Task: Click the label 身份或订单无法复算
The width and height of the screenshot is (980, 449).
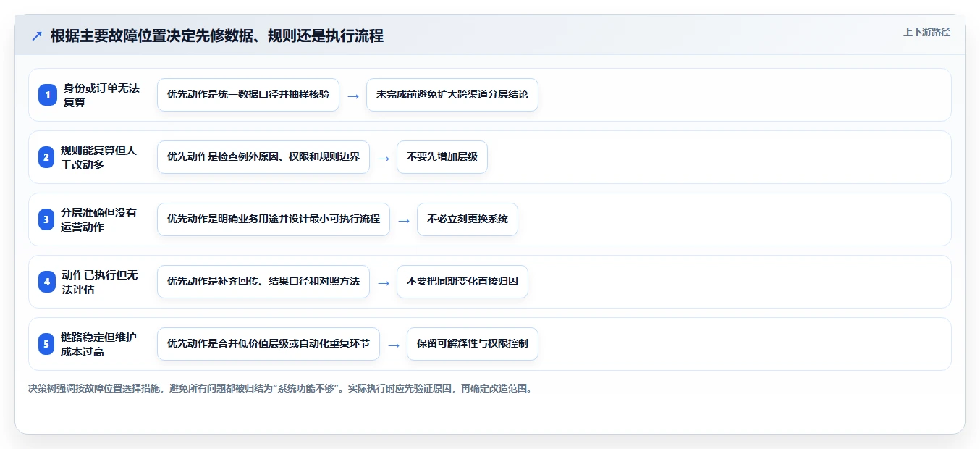Action: click(101, 95)
